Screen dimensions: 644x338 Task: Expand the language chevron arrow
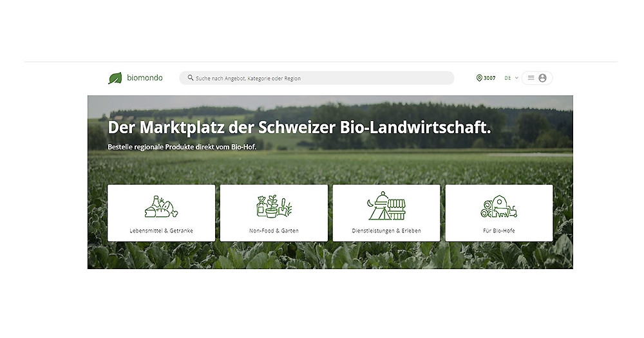516,78
